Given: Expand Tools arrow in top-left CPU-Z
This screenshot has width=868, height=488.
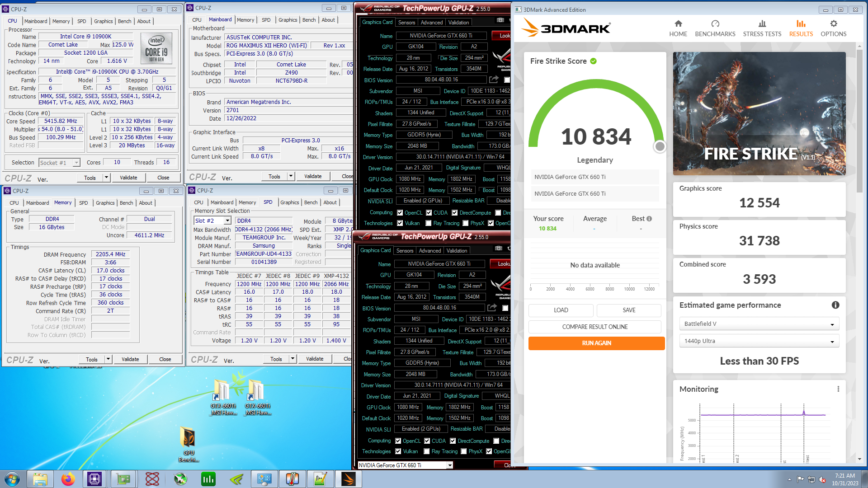Looking at the screenshot, I should tap(107, 178).
